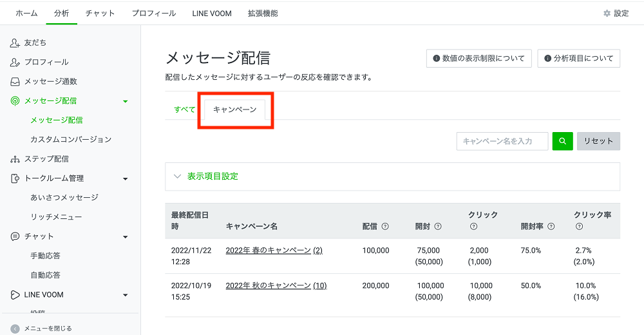The width and height of the screenshot is (644, 335).
Task: Click the 100,000 配信 value
Action: pos(376,251)
